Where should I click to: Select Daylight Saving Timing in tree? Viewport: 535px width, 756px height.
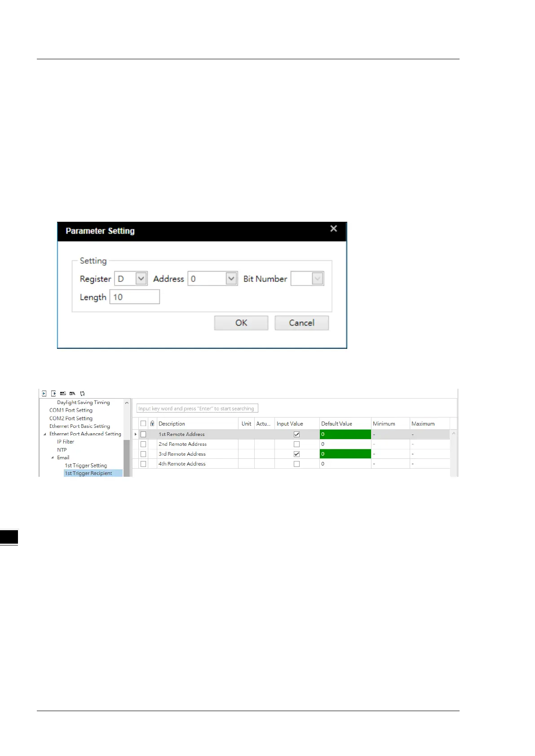84,402
